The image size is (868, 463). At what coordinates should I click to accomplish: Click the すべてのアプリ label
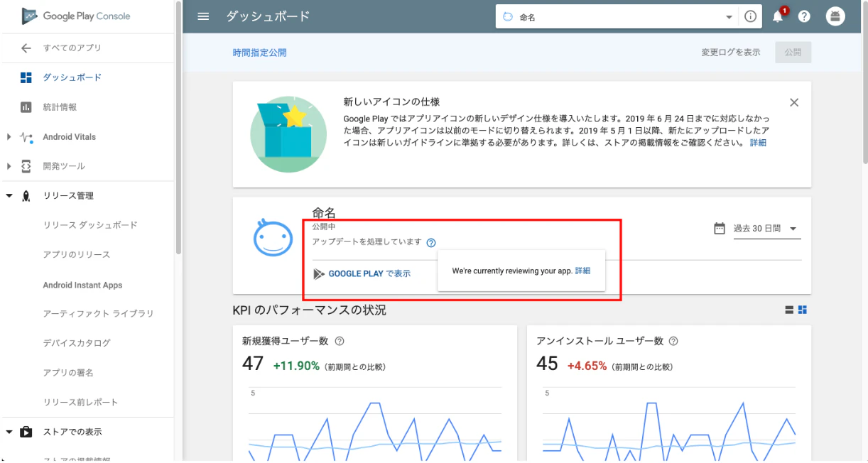(x=72, y=48)
